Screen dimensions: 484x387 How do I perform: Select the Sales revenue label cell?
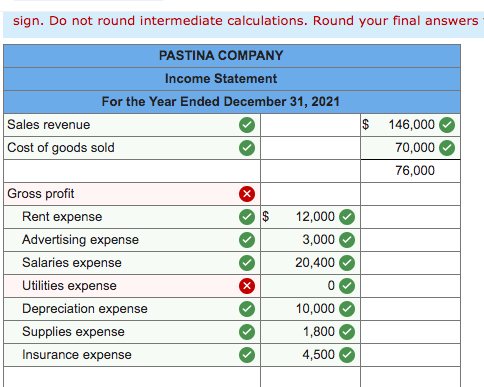point(132,125)
